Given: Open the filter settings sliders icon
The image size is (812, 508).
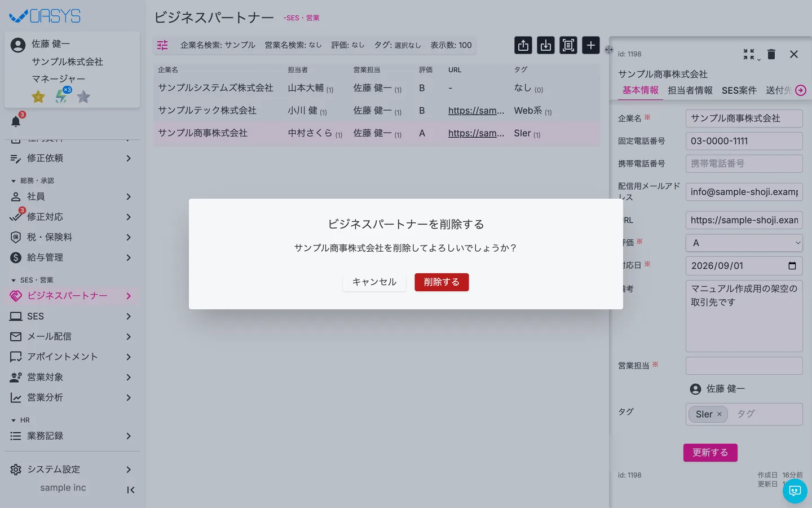Looking at the screenshot, I should (x=162, y=45).
